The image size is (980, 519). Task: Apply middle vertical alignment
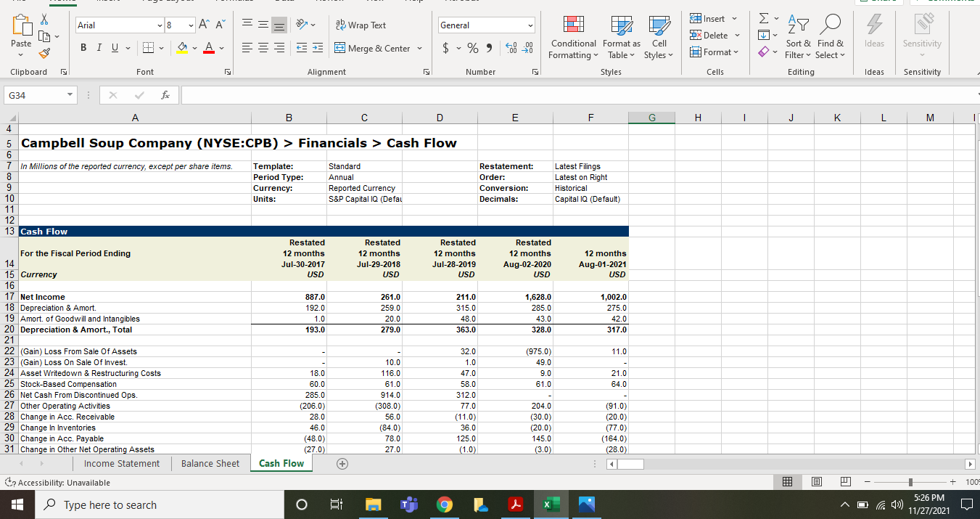point(263,25)
